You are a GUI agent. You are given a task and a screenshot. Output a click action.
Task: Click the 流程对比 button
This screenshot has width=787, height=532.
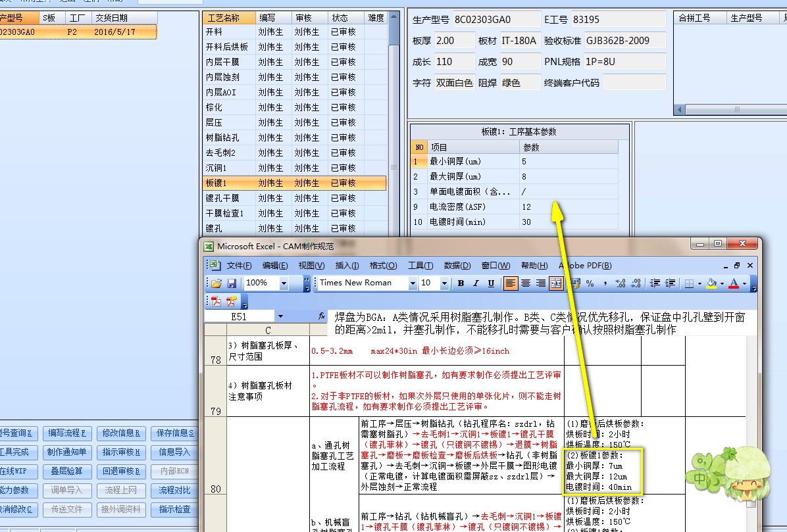[174, 490]
